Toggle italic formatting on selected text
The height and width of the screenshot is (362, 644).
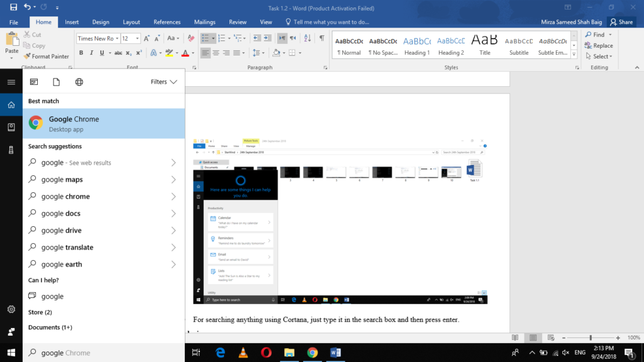92,53
